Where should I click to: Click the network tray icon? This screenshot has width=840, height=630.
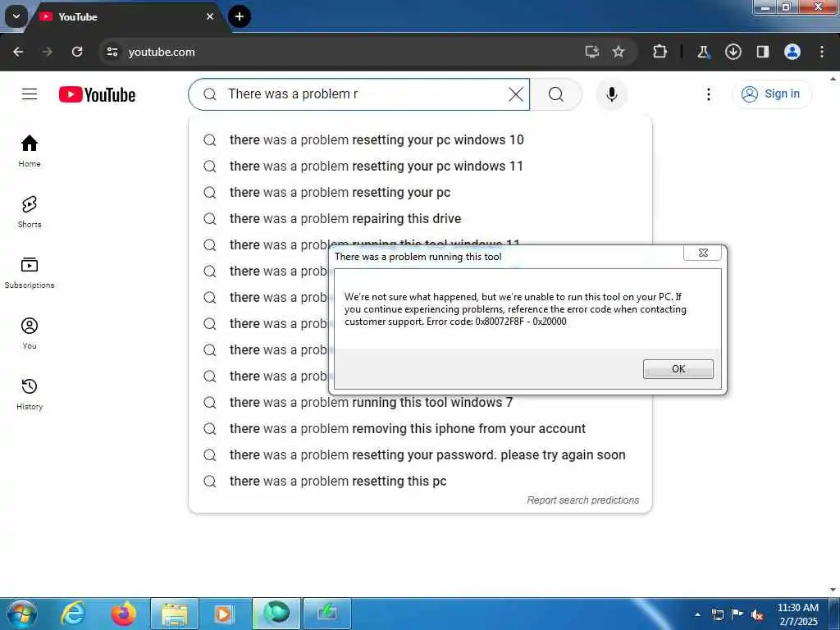coord(717,615)
